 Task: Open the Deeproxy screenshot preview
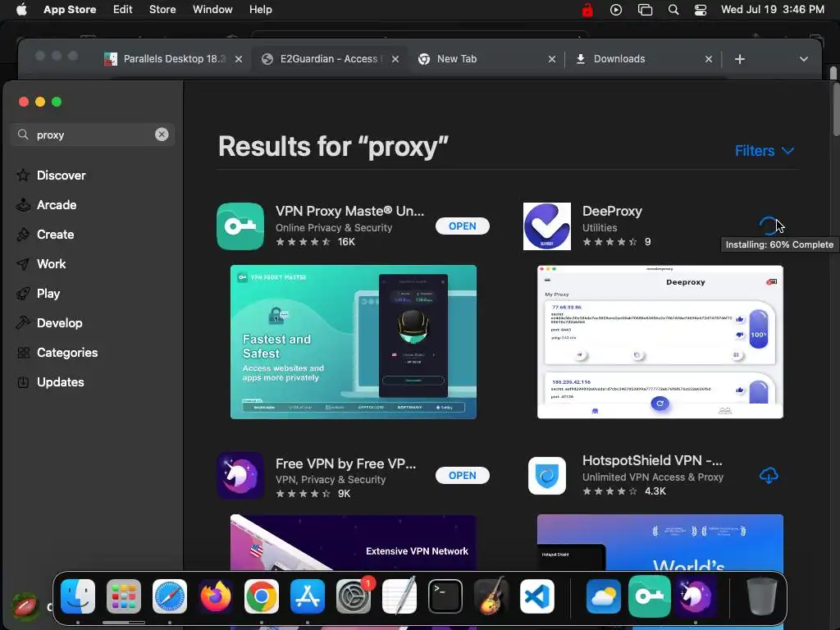pos(660,342)
